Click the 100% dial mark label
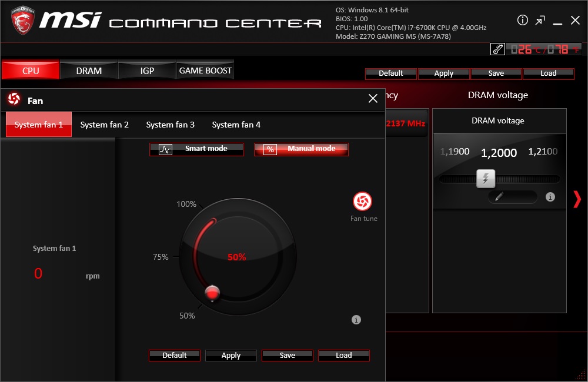This screenshot has height=382, width=588. pos(186,204)
